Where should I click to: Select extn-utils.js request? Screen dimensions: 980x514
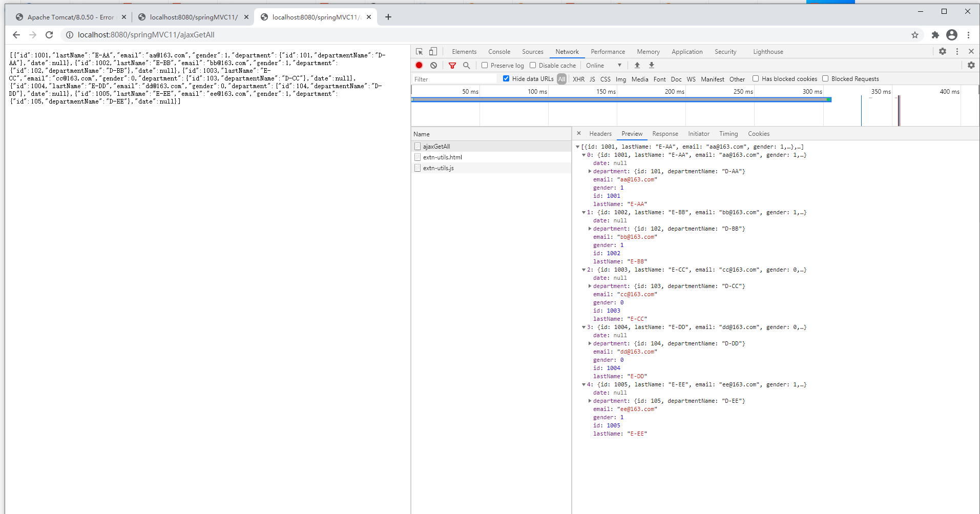click(438, 168)
